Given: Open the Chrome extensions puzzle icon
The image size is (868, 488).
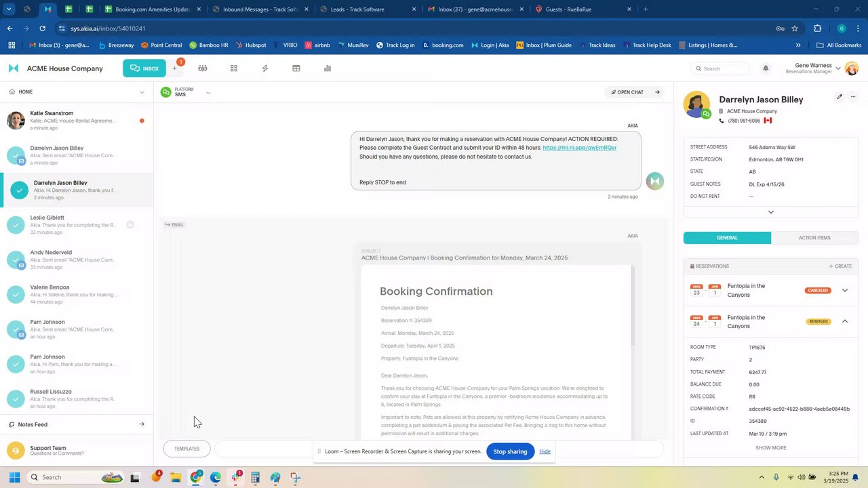Looking at the screenshot, I should [817, 28].
